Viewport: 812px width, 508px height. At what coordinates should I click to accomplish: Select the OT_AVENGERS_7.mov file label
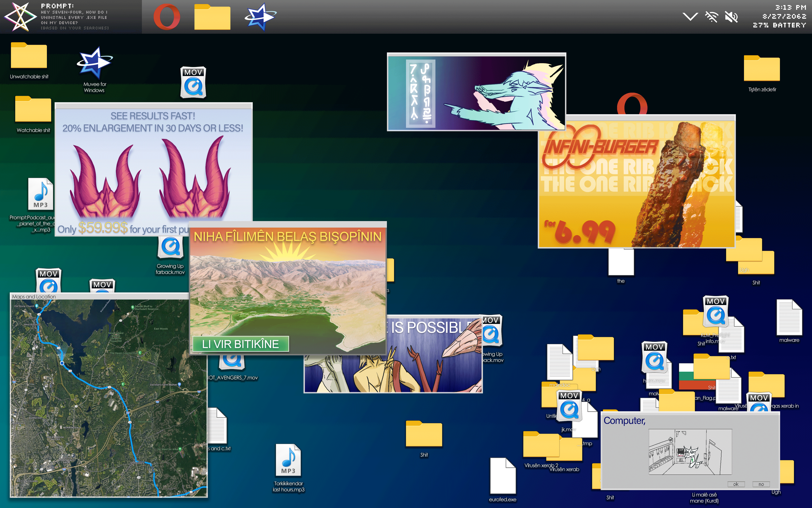click(x=233, y=378)
